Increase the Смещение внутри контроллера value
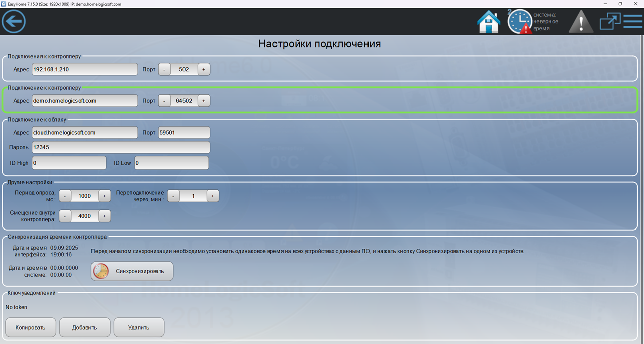The image size is (644, 344). pyautogui.click(x=104, y=216)
